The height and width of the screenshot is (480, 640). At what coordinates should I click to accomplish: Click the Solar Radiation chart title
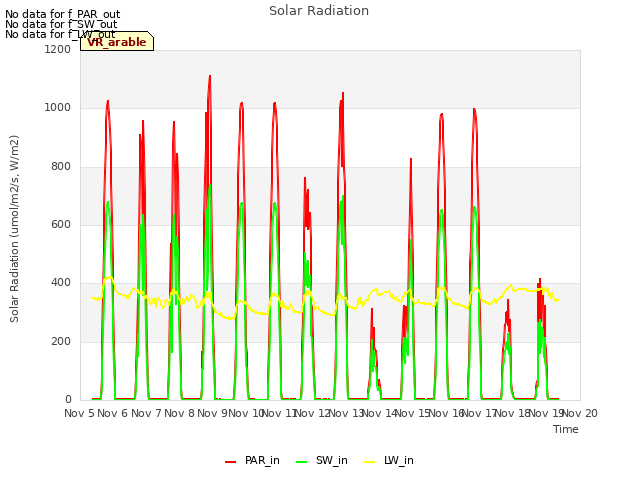tap(319, 11)
